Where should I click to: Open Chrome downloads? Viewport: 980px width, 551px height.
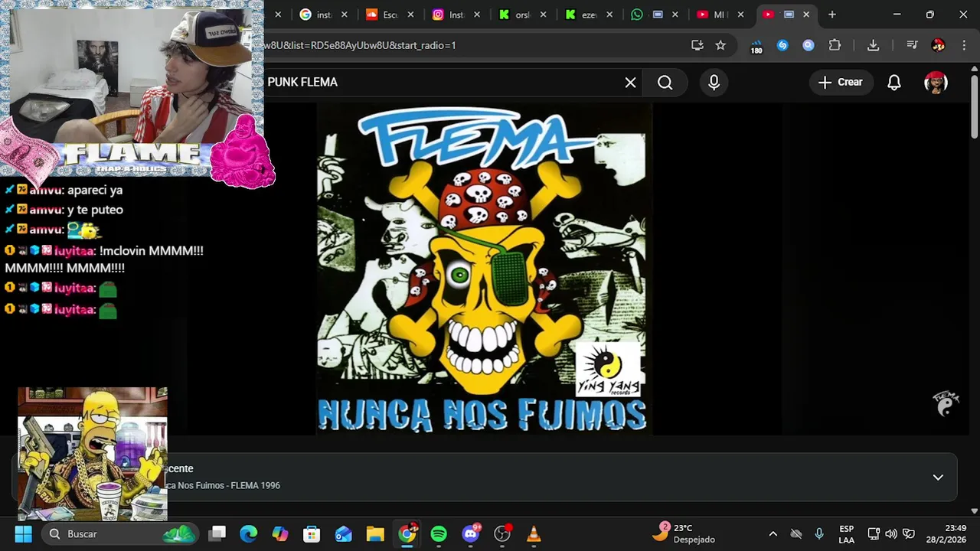point(873,45)
